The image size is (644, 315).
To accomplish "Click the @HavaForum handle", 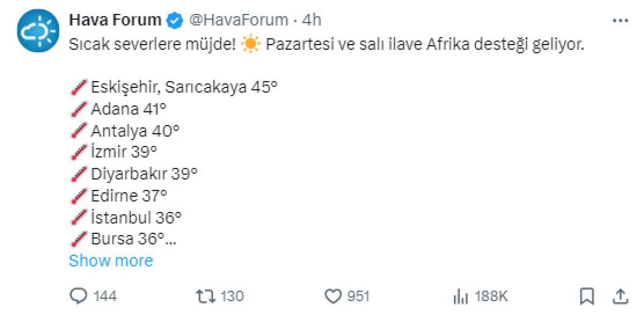I will coord(237,20).
